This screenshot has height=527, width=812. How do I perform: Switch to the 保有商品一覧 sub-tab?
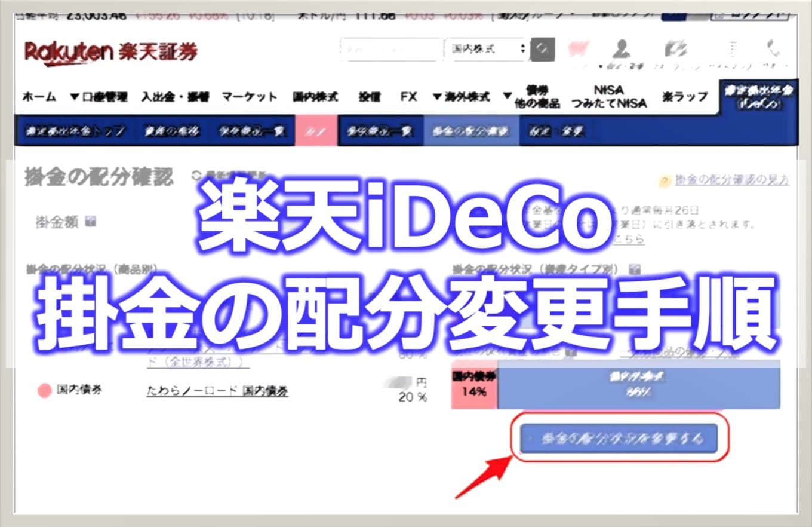(251, 132)
